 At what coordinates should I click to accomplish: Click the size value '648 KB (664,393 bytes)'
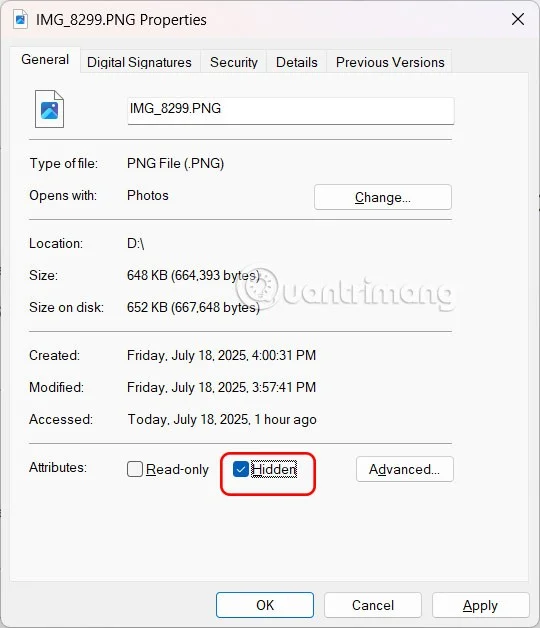[x=193, y=276]
